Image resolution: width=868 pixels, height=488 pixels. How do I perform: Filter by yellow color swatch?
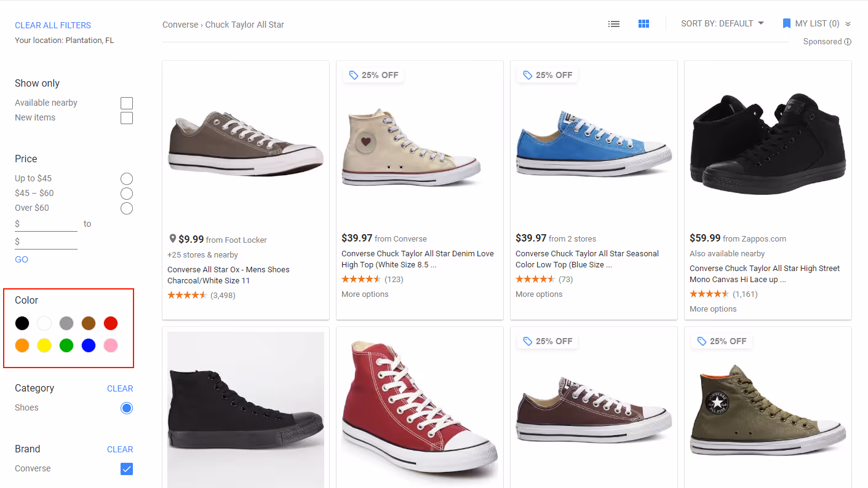(44, 345)
